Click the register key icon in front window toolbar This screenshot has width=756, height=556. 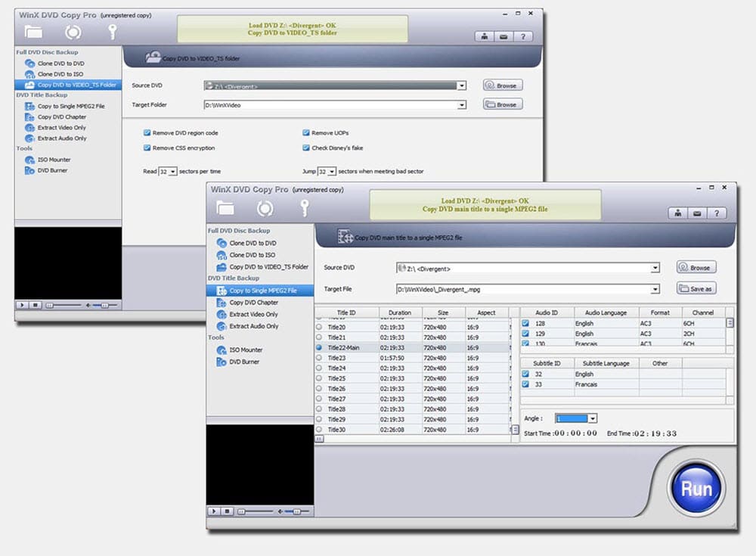(x=304, y=208)
